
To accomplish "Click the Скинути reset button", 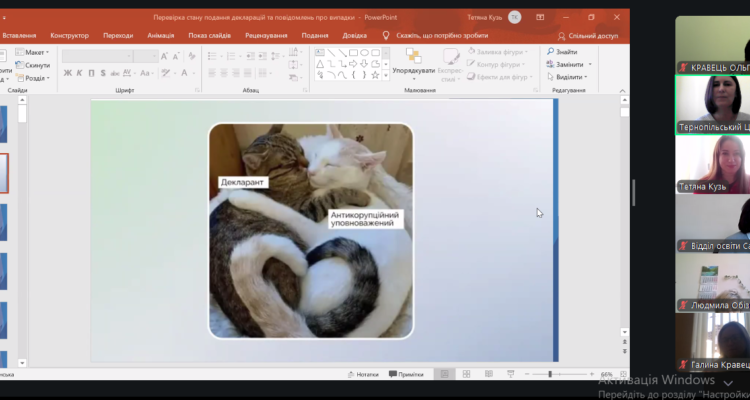I will point(35,65).
